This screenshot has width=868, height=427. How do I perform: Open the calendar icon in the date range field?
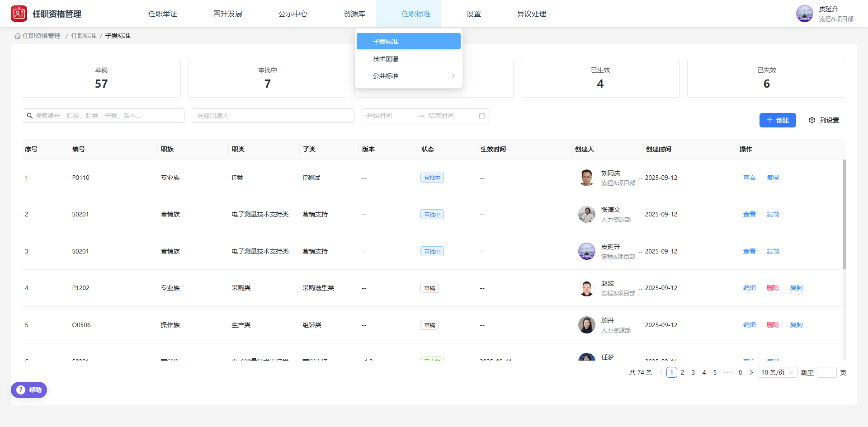482,116
